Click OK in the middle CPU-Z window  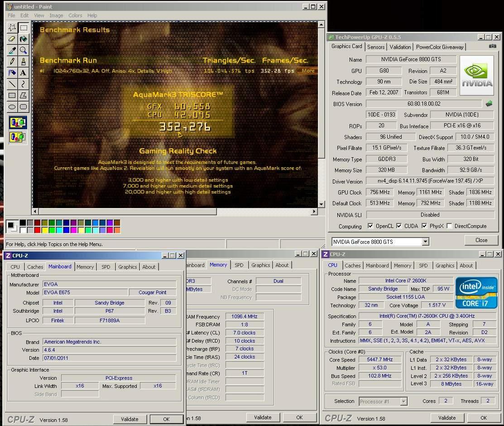click(300, 417)
